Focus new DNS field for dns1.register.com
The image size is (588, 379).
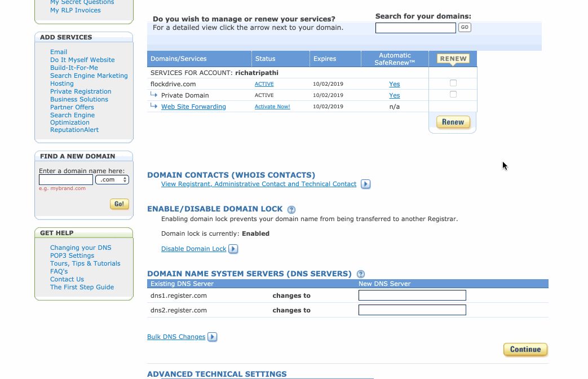(x=412, y=296)
